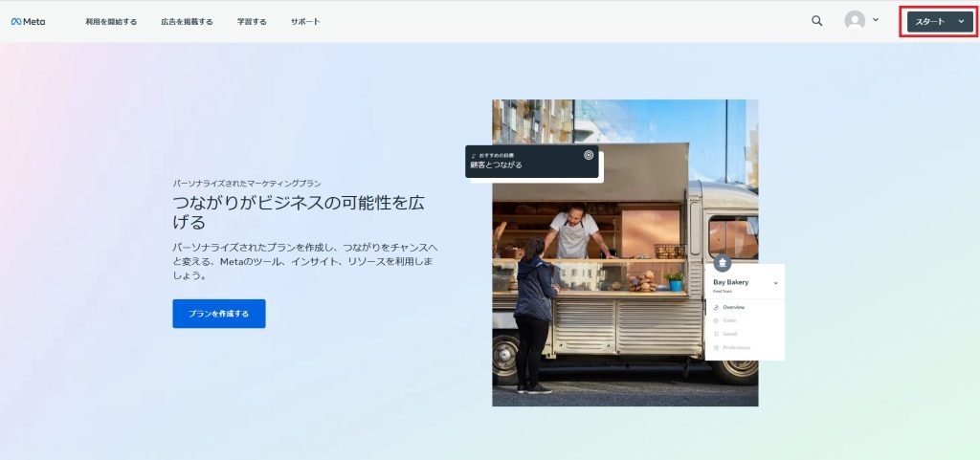The image size is (980, 460).
Task: Open the 広告を掲載する menu
Action: point(187,21)
